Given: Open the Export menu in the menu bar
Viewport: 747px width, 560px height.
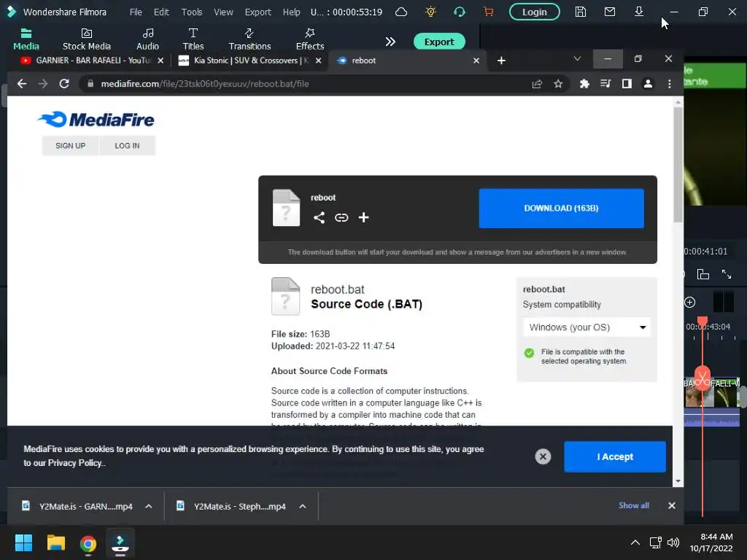Looking at the screenshot, I should click(258, 12).
